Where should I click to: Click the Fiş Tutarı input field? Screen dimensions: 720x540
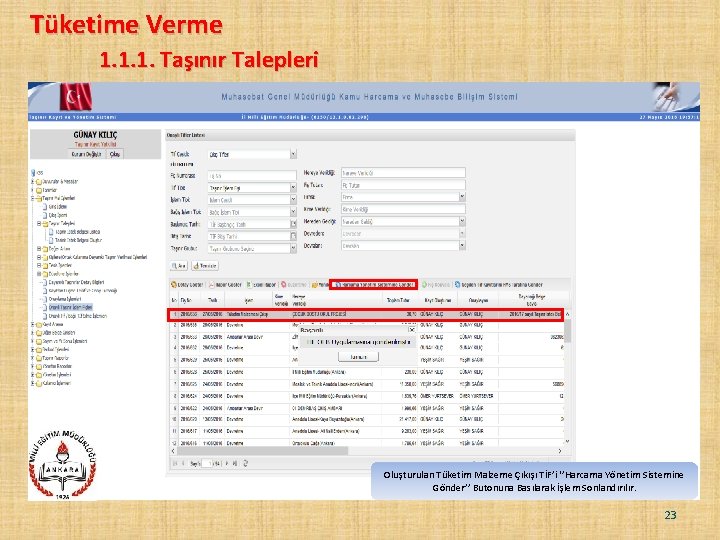point(403,185)
